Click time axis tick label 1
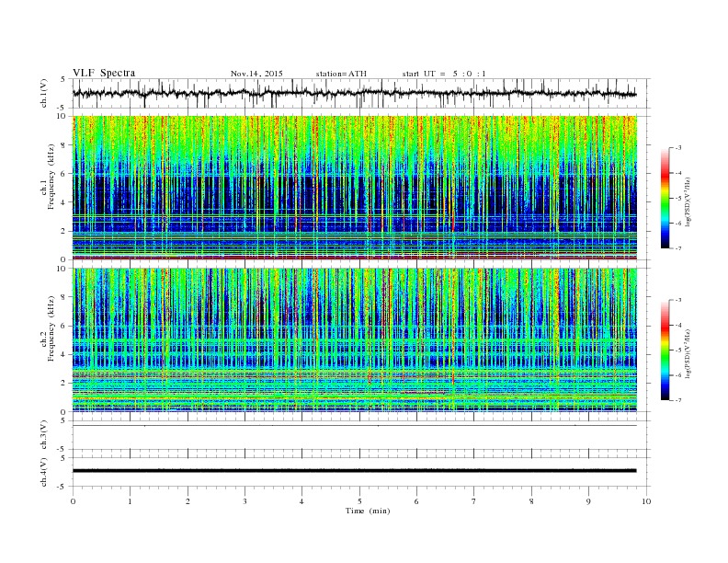The height and width of the screenshot is (563, 728). click(x=130, y=501)
